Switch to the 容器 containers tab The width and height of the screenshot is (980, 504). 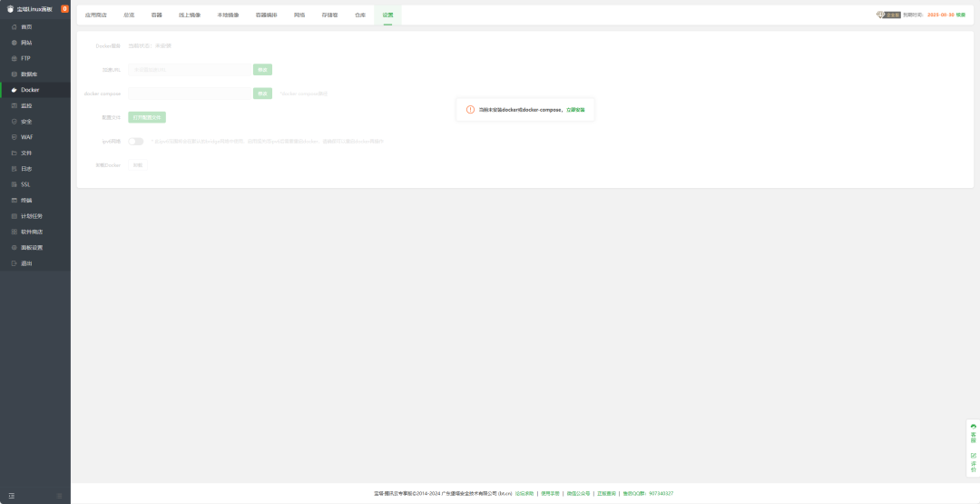tap(156, 15)
